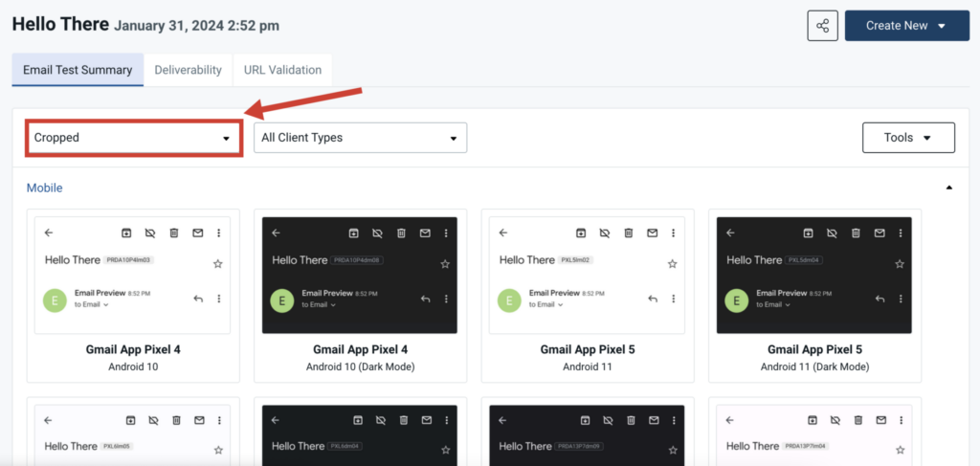Expand the Cropped view dropdown

coord(133,138)
